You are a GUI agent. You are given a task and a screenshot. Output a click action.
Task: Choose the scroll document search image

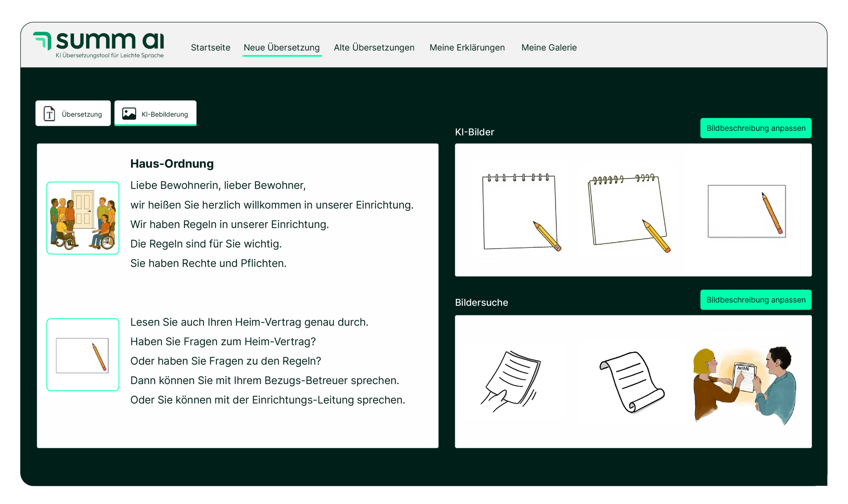tap(631, 382)
